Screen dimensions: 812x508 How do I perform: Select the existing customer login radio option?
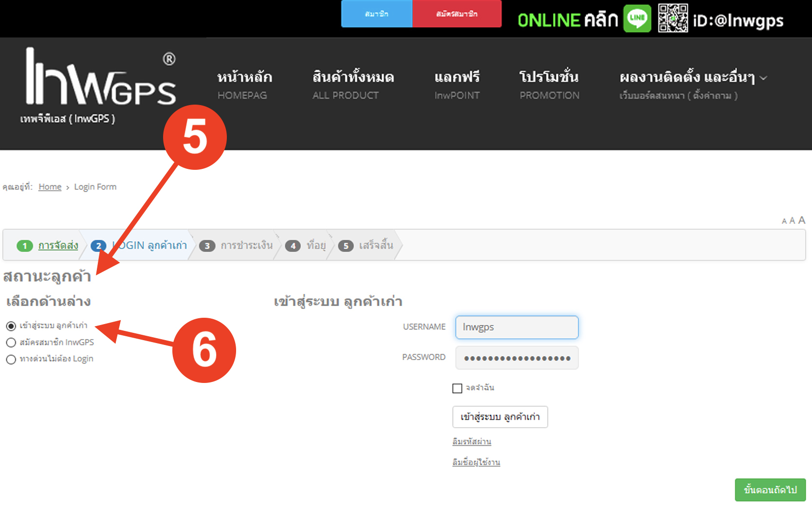click(11, 326)
